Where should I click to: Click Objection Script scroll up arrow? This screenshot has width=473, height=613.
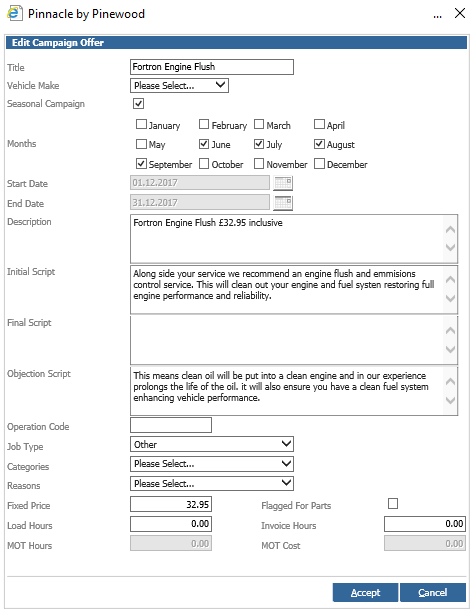coord(450,382)
